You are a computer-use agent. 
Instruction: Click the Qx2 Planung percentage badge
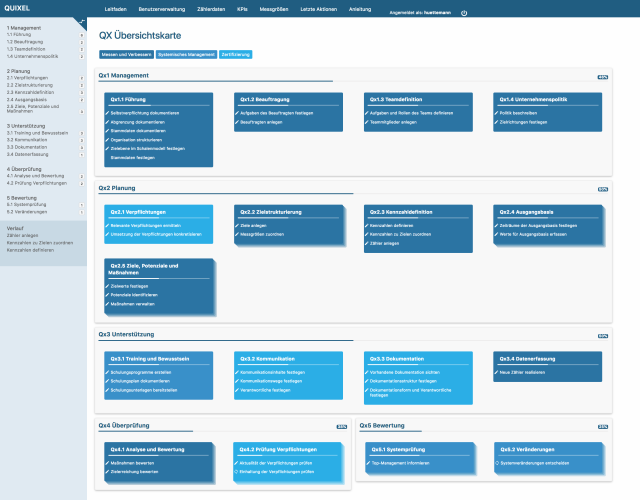coord(602,188)
